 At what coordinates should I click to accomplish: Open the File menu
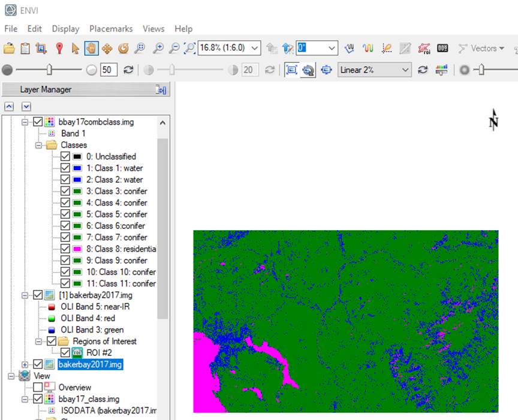[x=11, y=29]
